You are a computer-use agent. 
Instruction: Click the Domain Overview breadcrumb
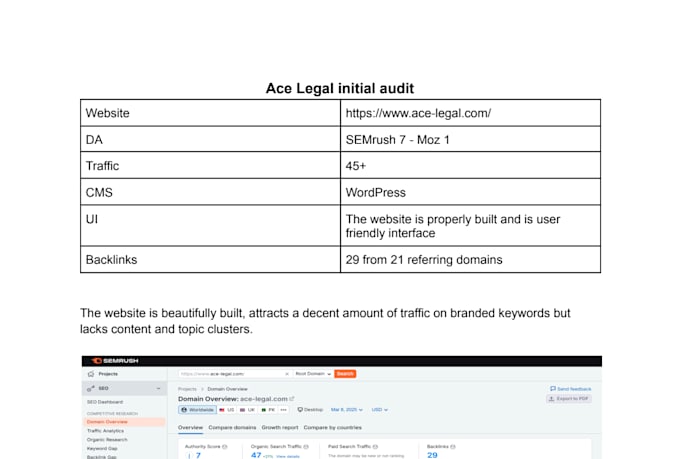pos(228,389)
